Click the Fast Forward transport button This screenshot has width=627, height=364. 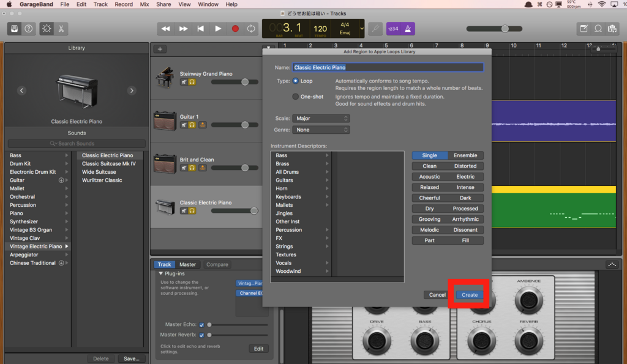(x=183, y=29)
